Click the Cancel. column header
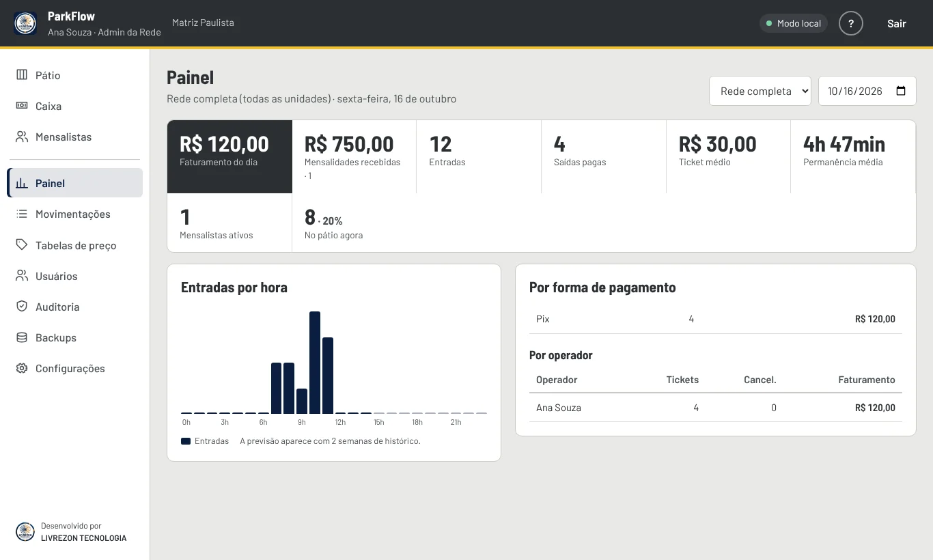Viewport: 933px width, 560px height. pyautogui.click(x=760, y=380)
